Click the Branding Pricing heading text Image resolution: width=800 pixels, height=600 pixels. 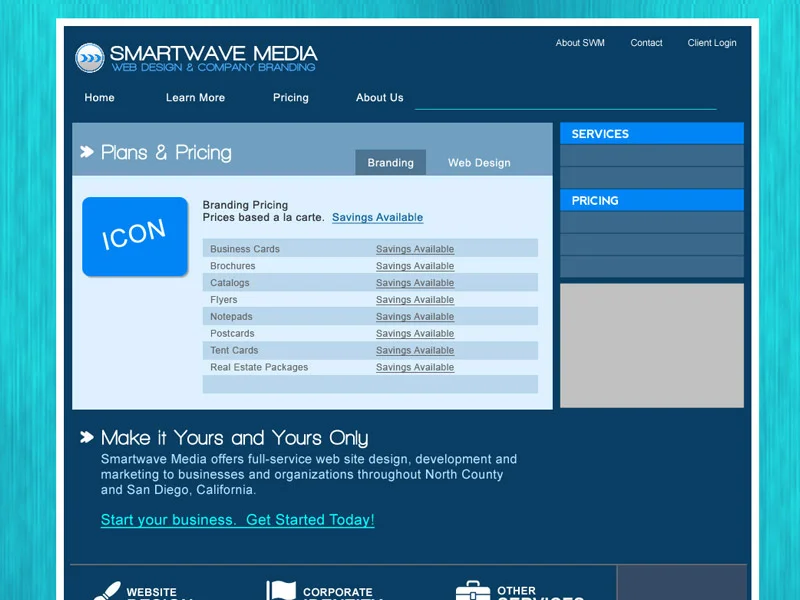pyautogui.click(x=245, y=205)
